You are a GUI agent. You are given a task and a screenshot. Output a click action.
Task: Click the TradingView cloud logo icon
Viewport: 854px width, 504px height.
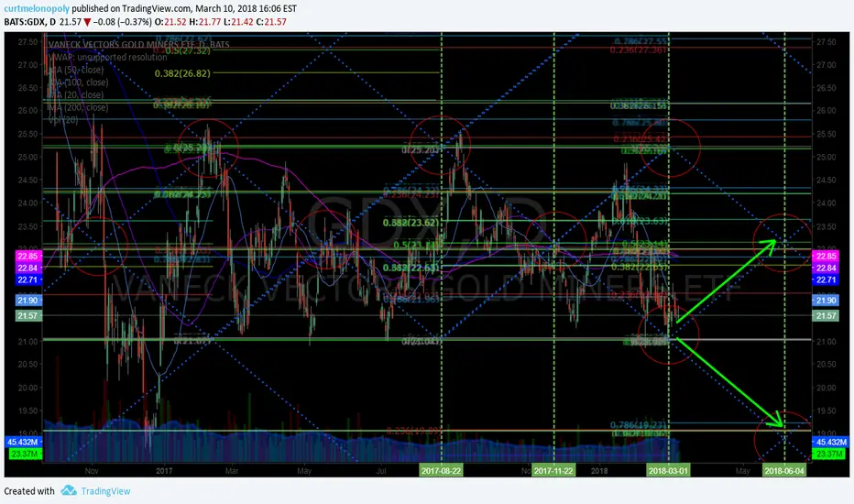(69, 490)
